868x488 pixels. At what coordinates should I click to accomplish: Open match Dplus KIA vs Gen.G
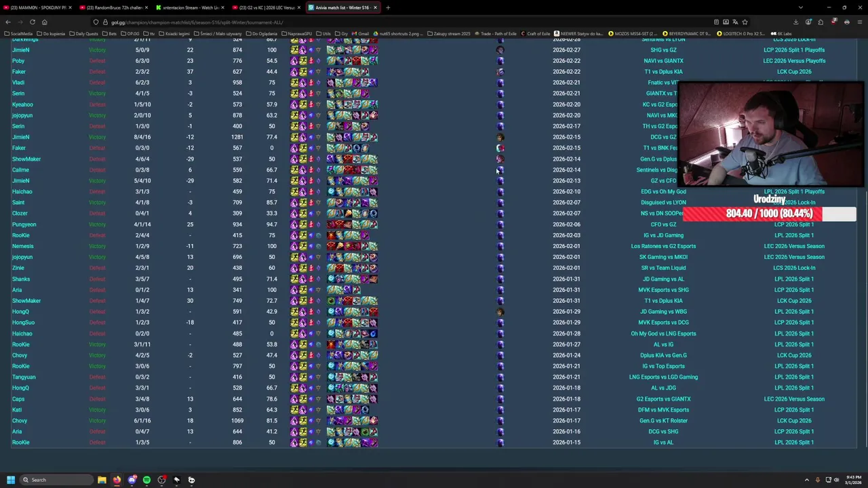[663, 355]
